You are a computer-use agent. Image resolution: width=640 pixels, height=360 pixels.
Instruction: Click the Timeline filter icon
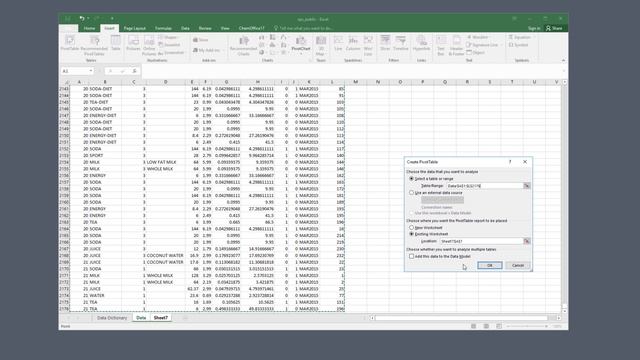(x=401, y=43)
